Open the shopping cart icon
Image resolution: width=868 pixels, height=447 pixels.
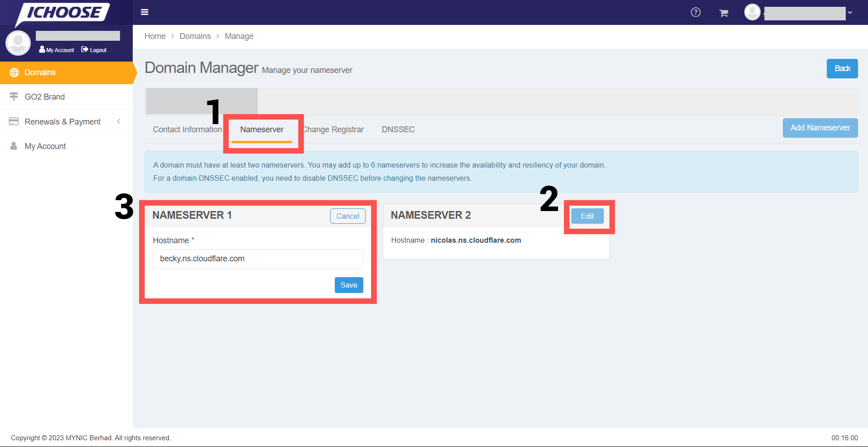[x=723, y=13]
